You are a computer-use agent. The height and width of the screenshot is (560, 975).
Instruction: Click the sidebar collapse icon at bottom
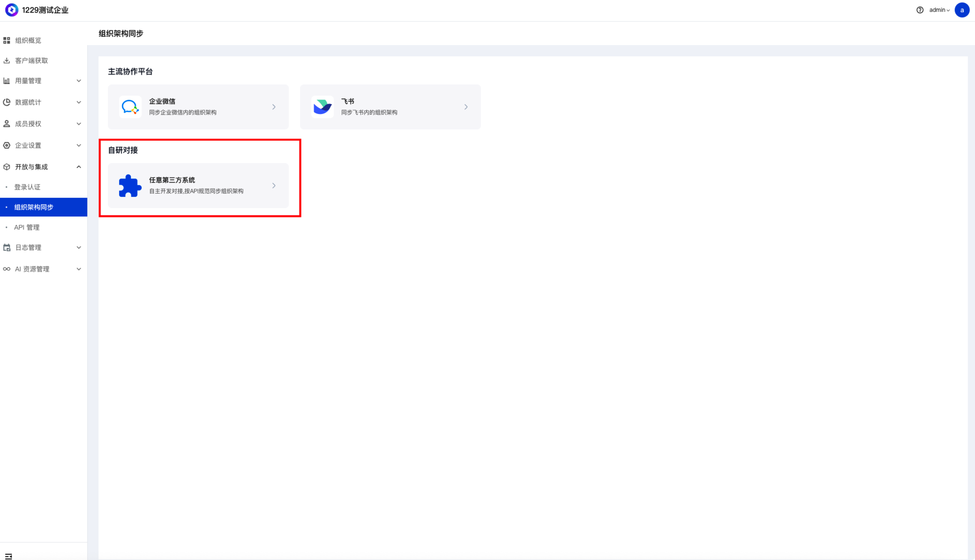pyautogui.click(x=8, y=556)
